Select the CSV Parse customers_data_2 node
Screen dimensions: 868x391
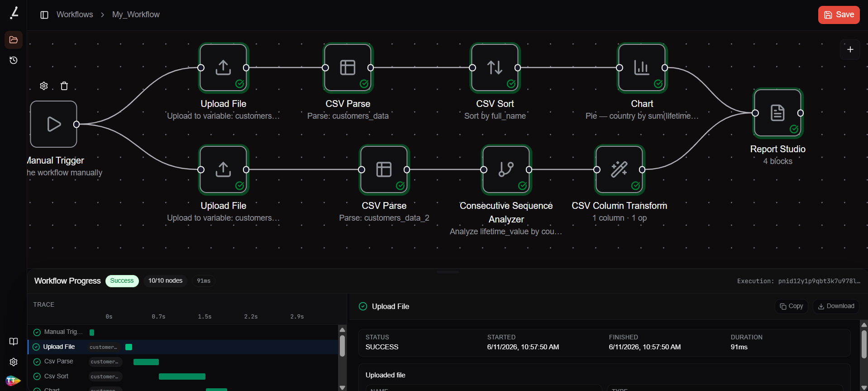click(x=384, y=169)
